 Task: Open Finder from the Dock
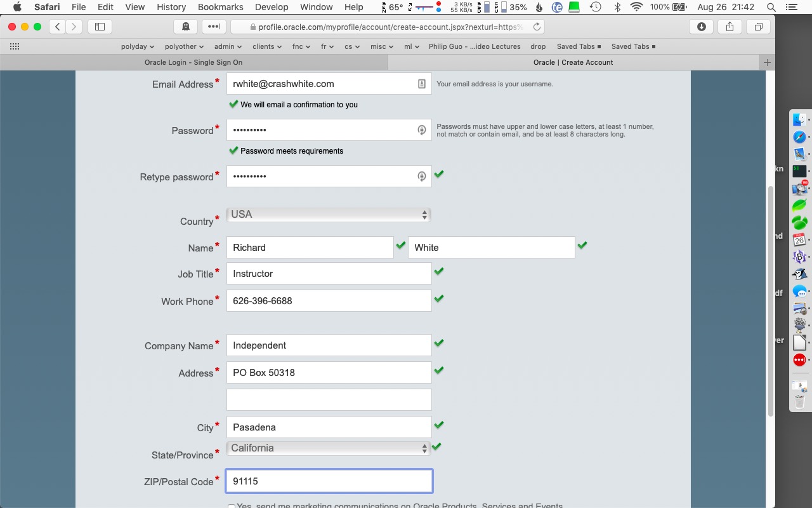pos(799,119)
